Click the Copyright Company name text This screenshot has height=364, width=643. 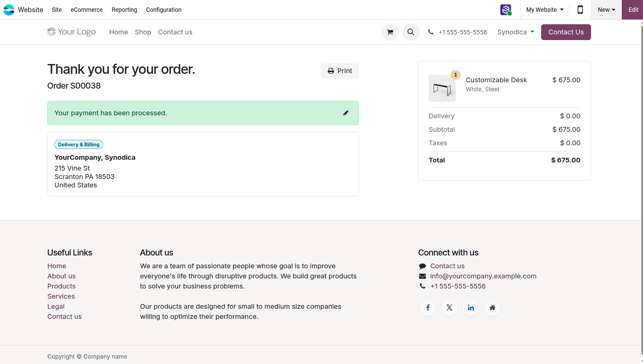87,357
